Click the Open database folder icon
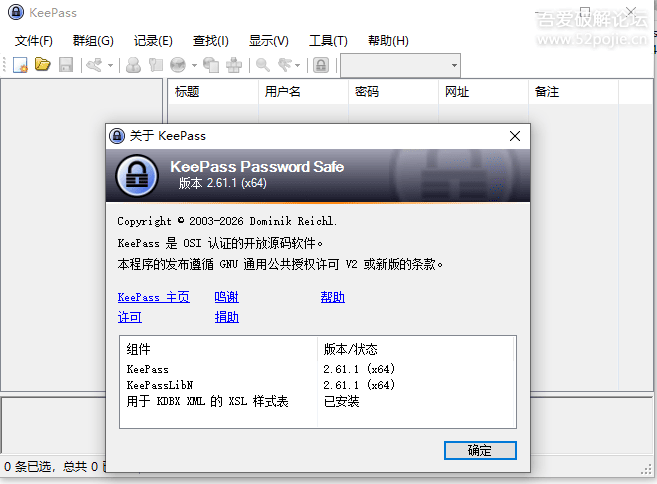Screen dimensions: 657x484 [x=43, y=65]
